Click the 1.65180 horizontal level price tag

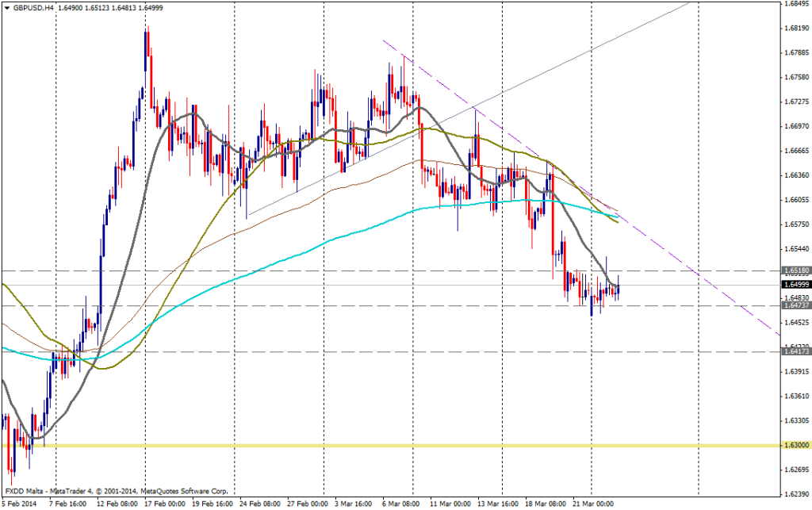[795, 270]
